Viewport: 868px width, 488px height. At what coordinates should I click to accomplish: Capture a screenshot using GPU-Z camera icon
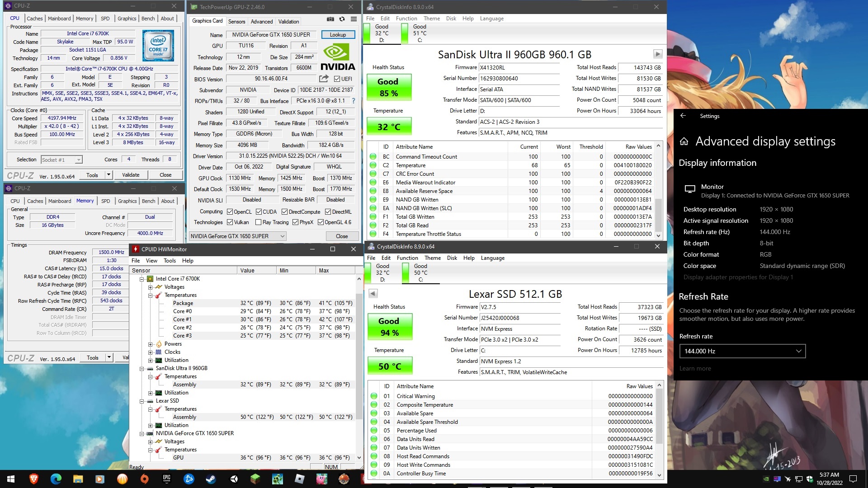coord(330,19)
